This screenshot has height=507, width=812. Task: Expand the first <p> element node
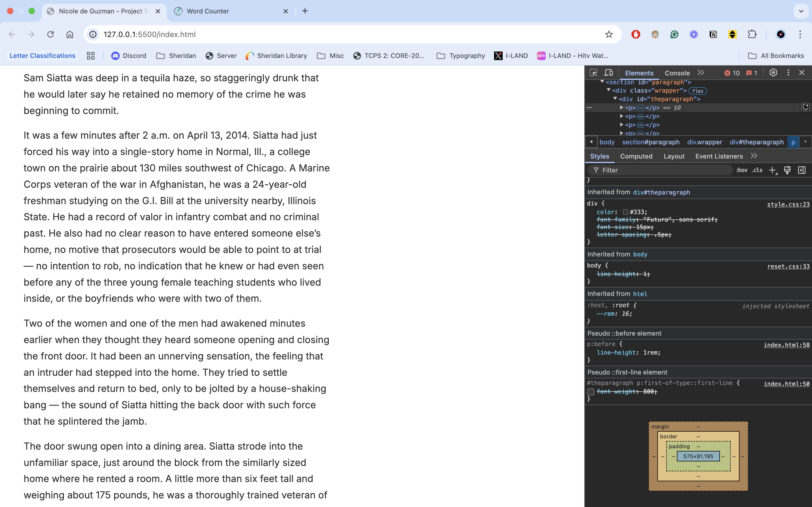tap(621, 108)
